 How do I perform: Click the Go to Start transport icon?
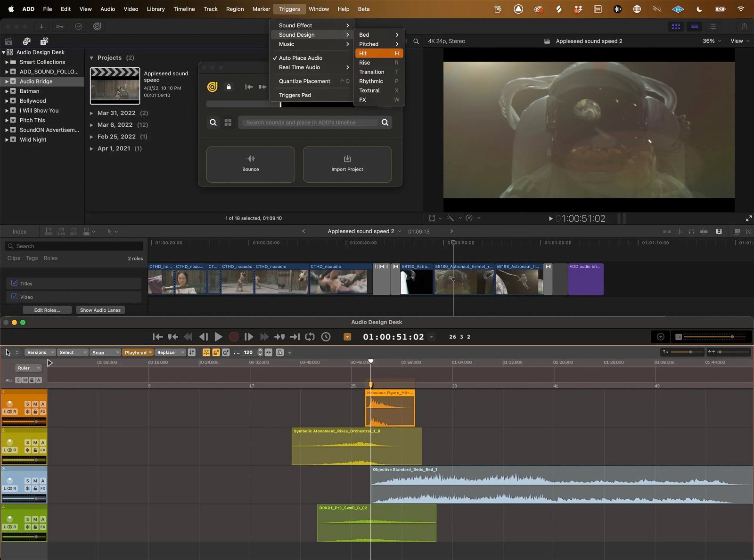[x=158, y=337]
